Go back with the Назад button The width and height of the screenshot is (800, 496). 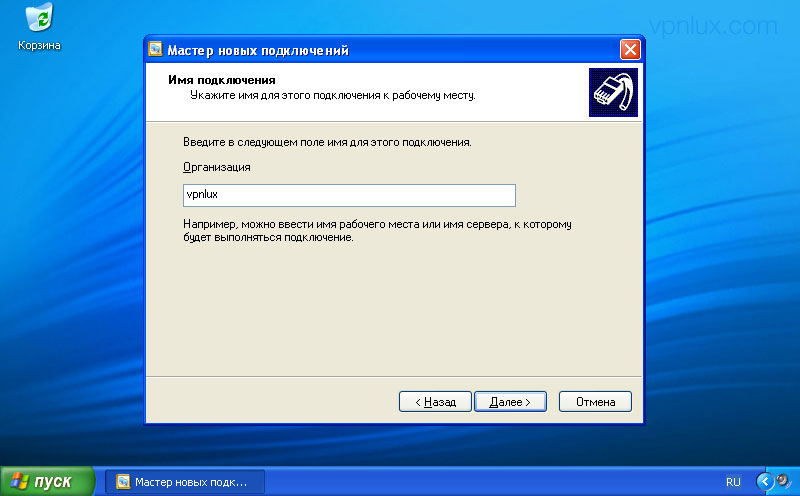click(x=435, y=402)
